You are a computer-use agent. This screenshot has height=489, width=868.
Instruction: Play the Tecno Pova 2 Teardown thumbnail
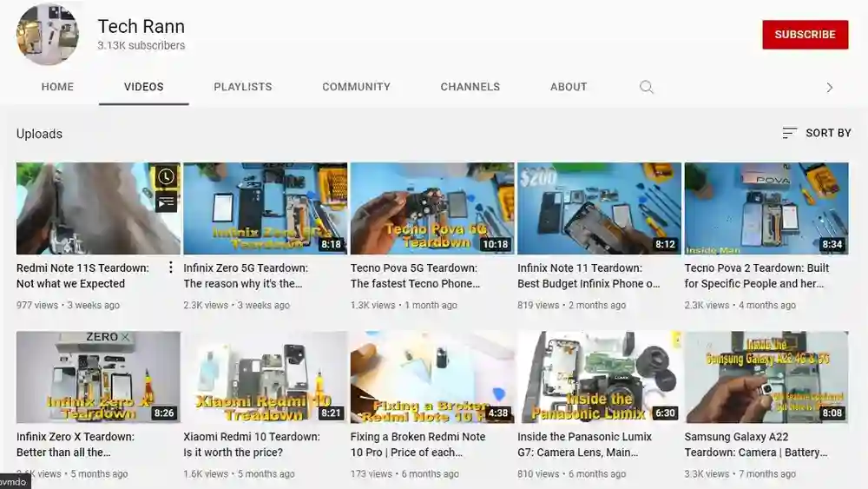(766, 208)
